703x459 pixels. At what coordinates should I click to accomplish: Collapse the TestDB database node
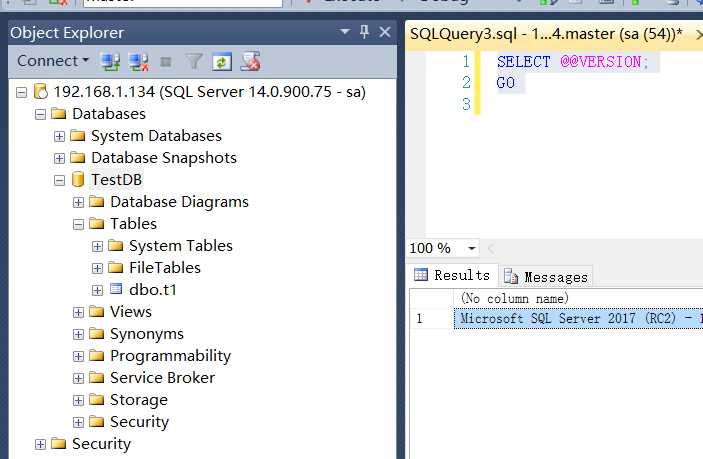click(59, 180)
